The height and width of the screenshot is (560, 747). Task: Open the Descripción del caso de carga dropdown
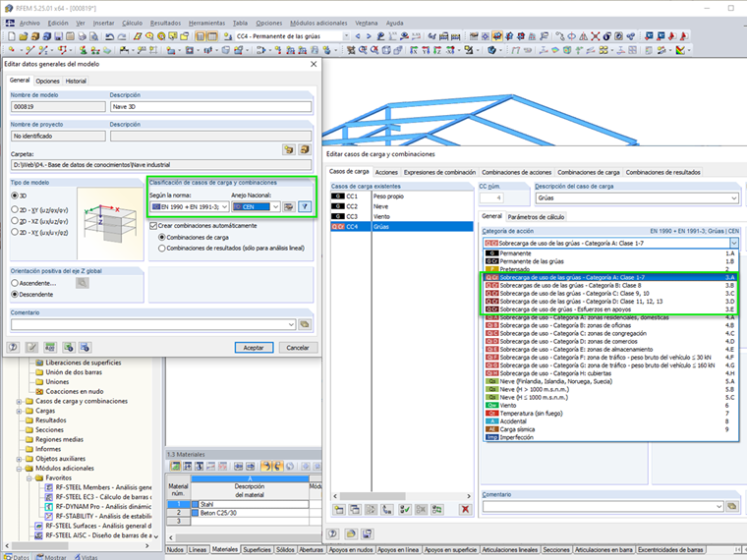tap(638, 197)
